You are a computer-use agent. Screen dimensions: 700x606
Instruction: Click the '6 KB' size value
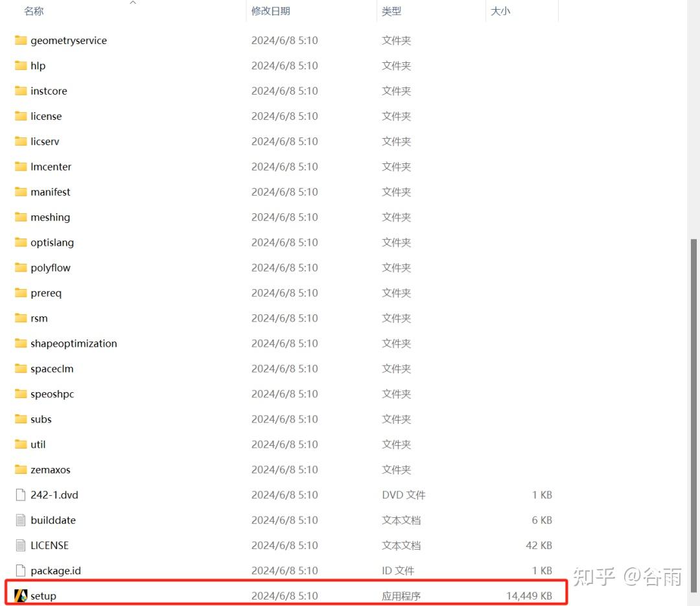tap(542, 520)
